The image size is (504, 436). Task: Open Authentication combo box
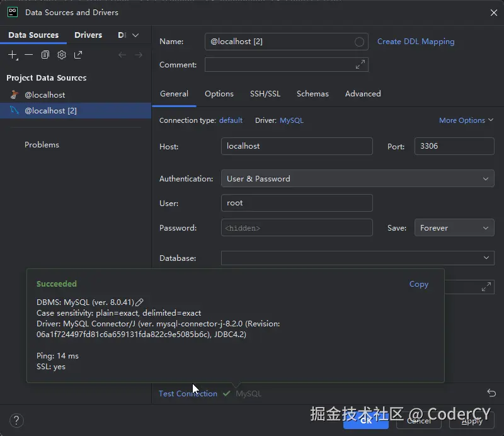(x=357, y=178)
